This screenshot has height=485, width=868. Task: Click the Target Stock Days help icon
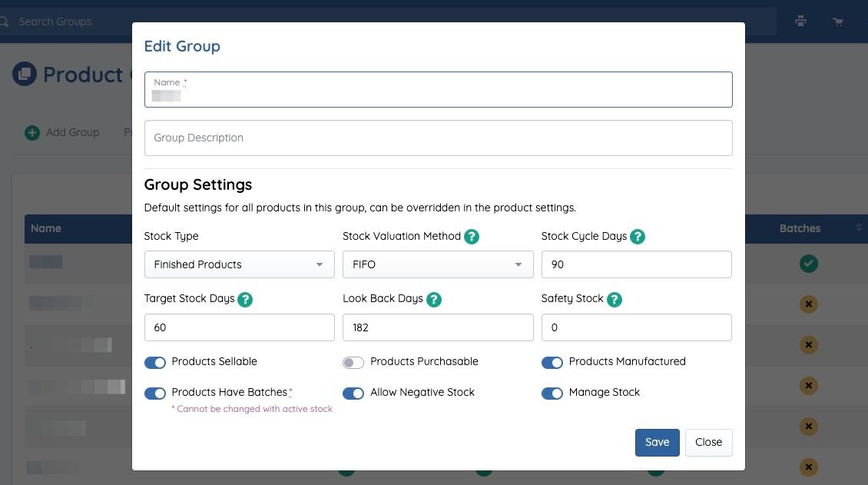point(245,299)
